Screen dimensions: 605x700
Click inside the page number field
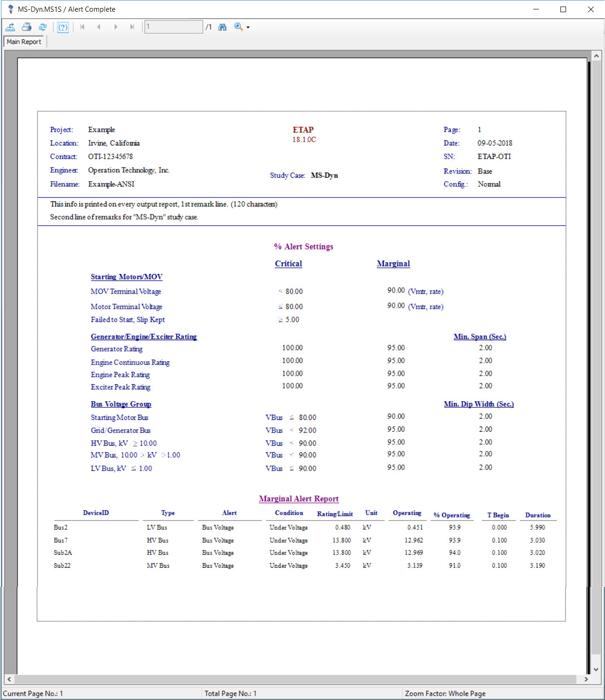coord(173,27)
